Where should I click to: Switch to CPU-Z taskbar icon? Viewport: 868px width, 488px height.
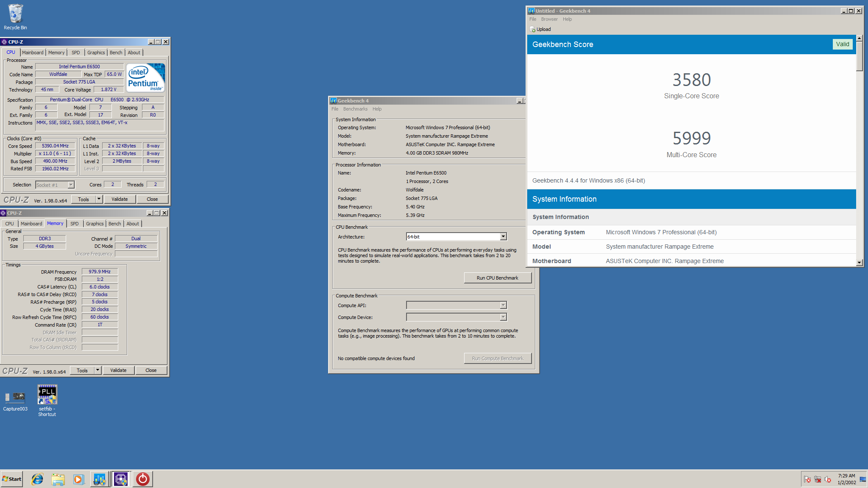pos(121,479)
